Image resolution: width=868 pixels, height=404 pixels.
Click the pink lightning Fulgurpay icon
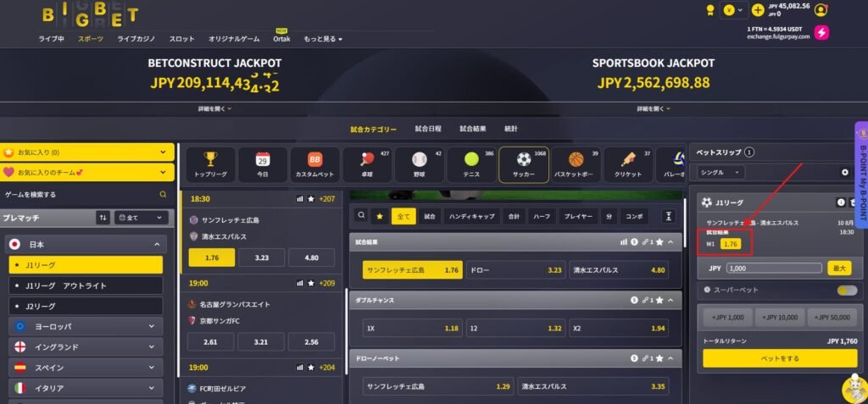click(x=821, y=33)
